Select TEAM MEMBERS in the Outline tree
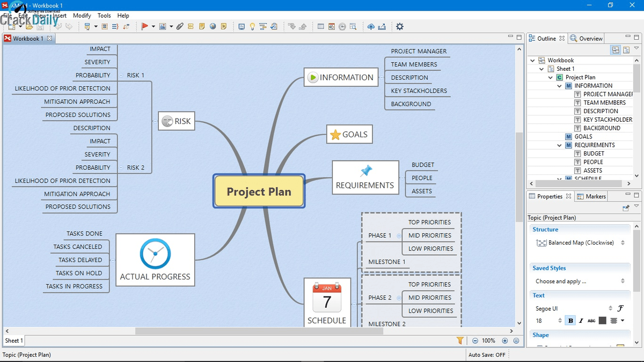Image resolution: width=644 pixels, height=362 pixels. point(604,102)
